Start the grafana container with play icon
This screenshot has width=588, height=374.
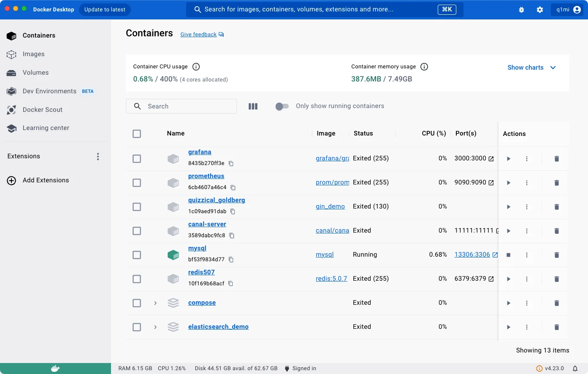[x=508, y=159]
